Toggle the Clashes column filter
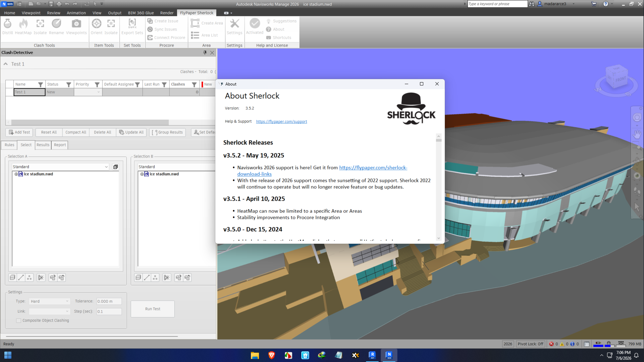 194,84
